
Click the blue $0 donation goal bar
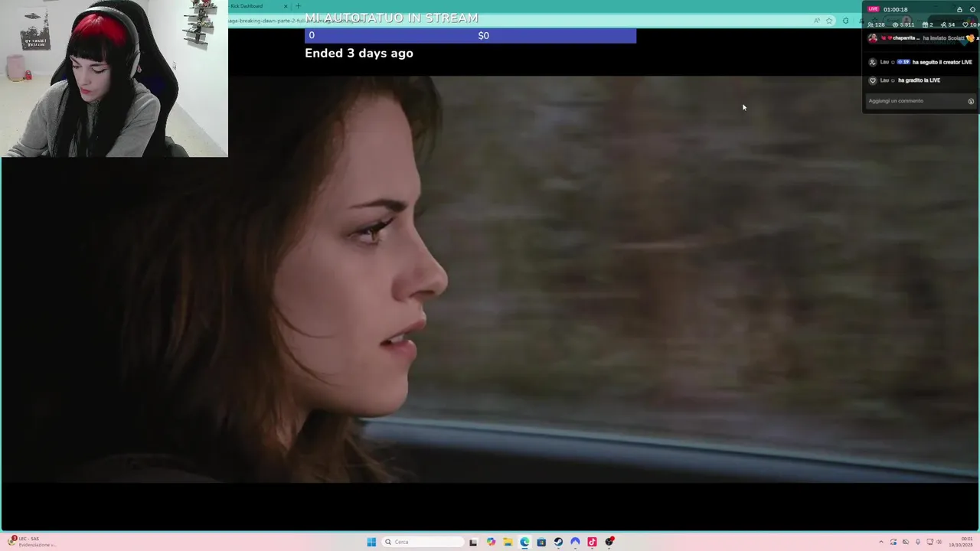click(470, 35)
